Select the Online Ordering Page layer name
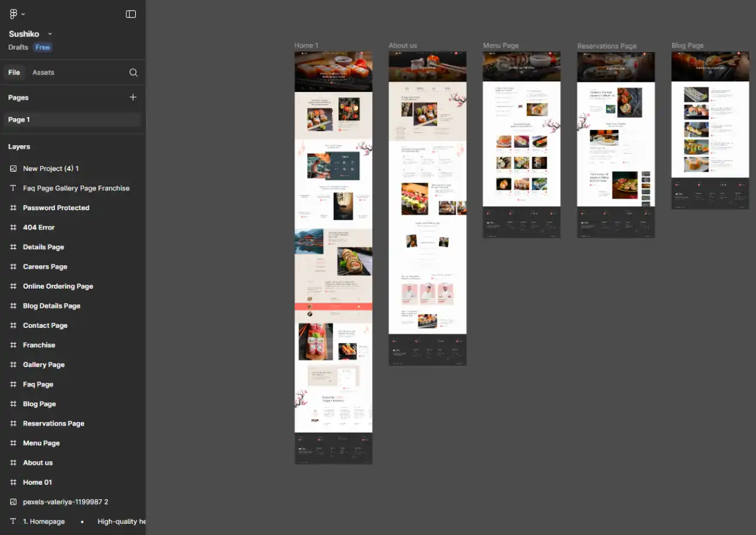 pyautogui.click(x=58, y=286)
